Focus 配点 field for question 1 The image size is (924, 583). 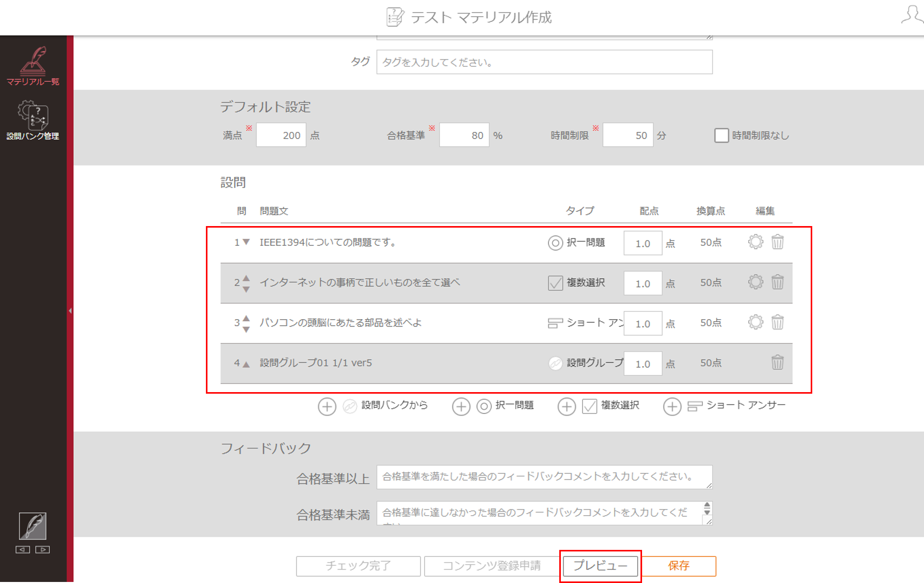[643, 243]
